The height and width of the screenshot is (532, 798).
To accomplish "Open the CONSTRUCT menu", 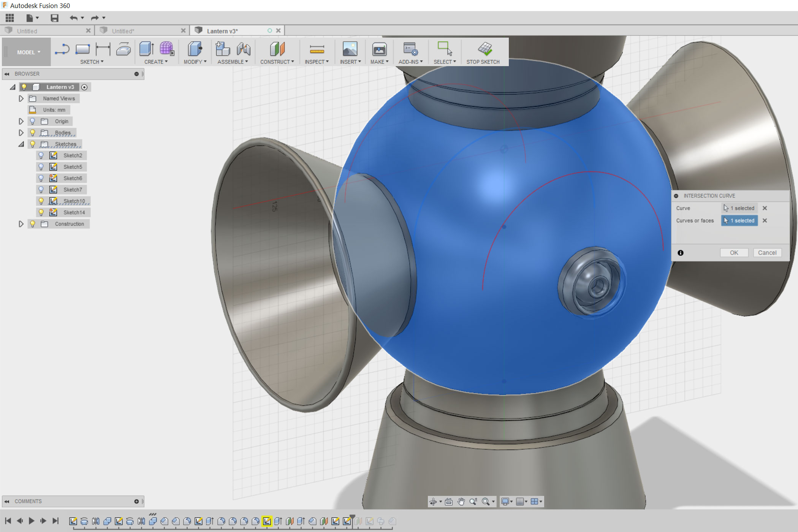I will point(277,62).
